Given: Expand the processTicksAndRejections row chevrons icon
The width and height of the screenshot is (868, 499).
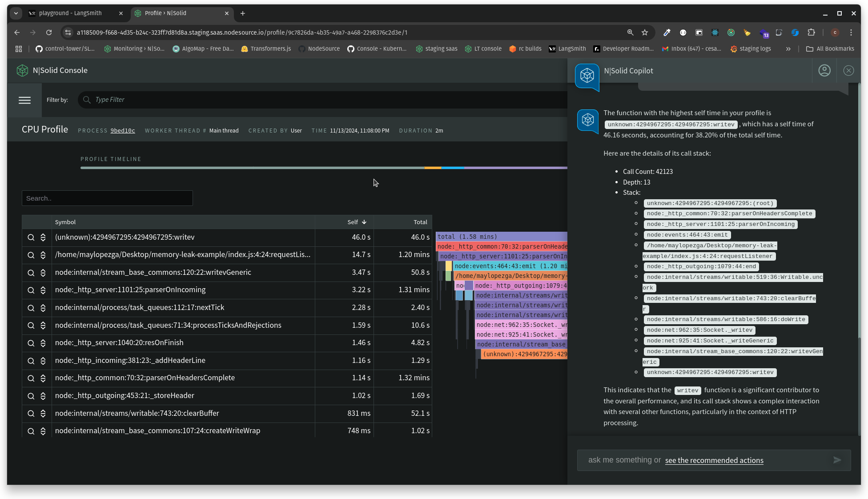Looking at the screenshot, I should 43,326.
